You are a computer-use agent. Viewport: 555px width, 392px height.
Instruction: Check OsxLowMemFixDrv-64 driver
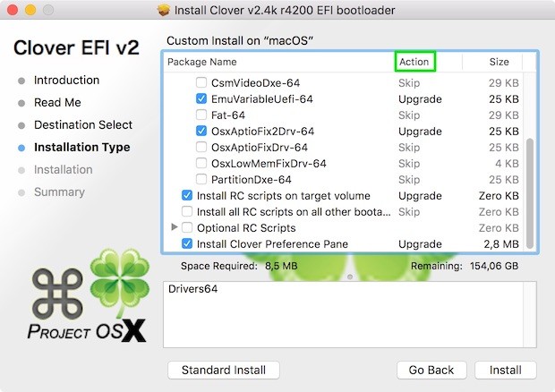[x=201, y=163]
